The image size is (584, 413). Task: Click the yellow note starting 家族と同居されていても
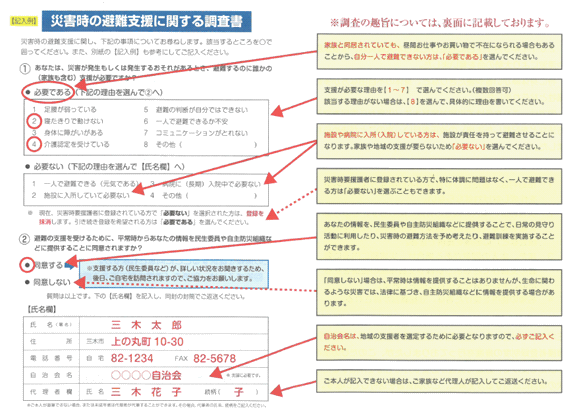[x=439, y=51]
